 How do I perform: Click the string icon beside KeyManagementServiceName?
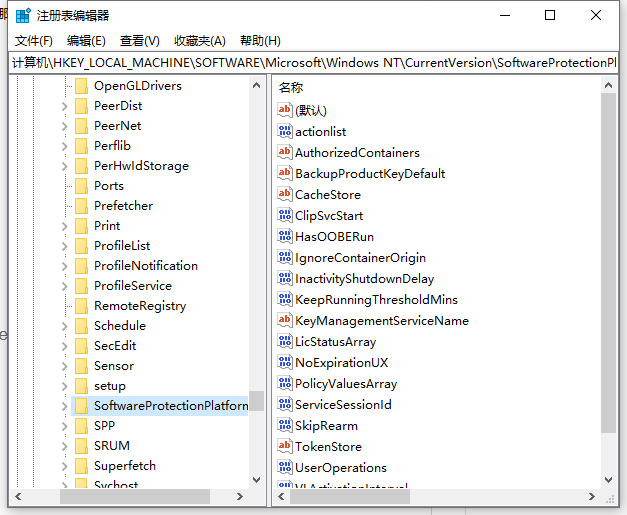(x=285, y=320)
